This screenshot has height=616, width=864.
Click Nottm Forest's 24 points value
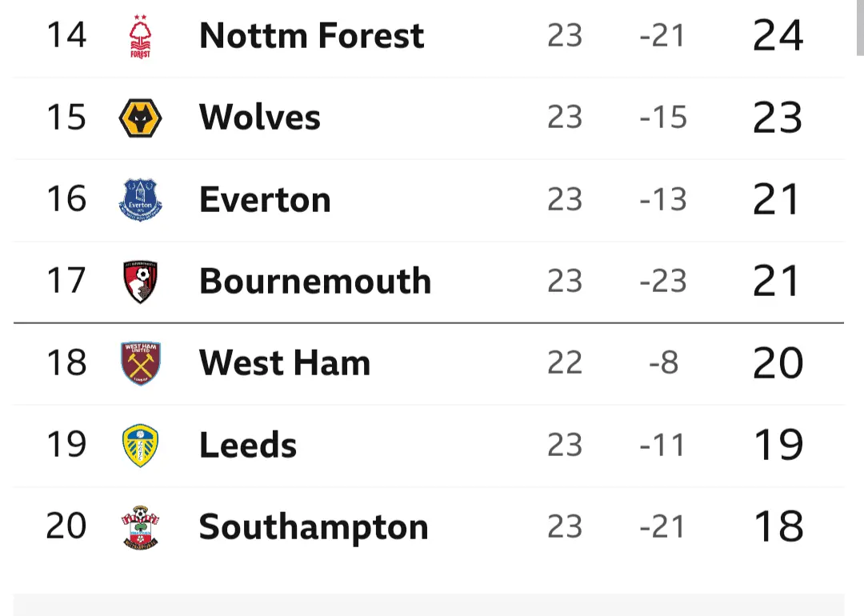pos(778,36)
